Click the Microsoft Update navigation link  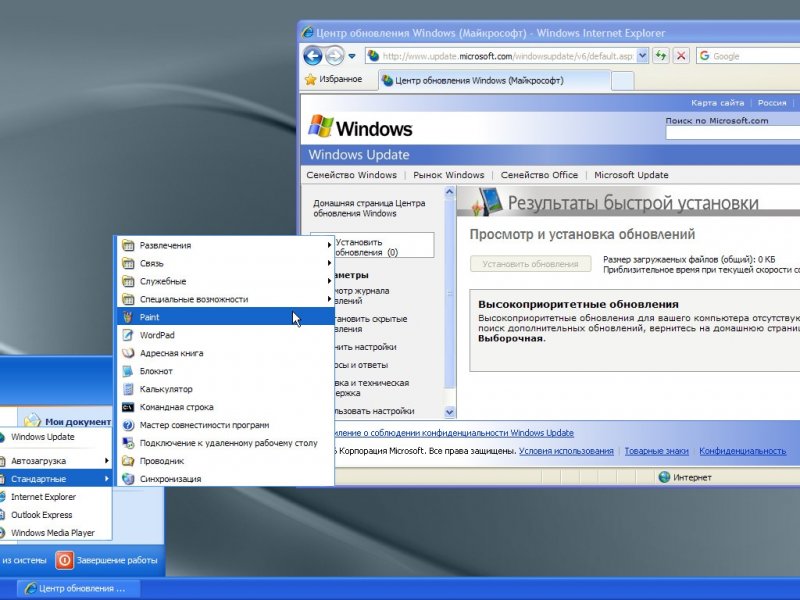pos(631,175)
